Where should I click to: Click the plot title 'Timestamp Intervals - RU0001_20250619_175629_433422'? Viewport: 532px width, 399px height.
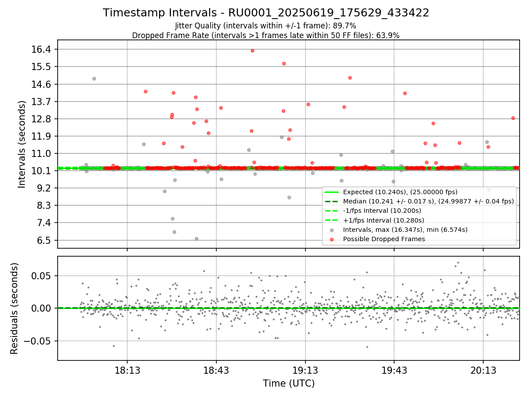pyautogui.click(x=266, y=13)
